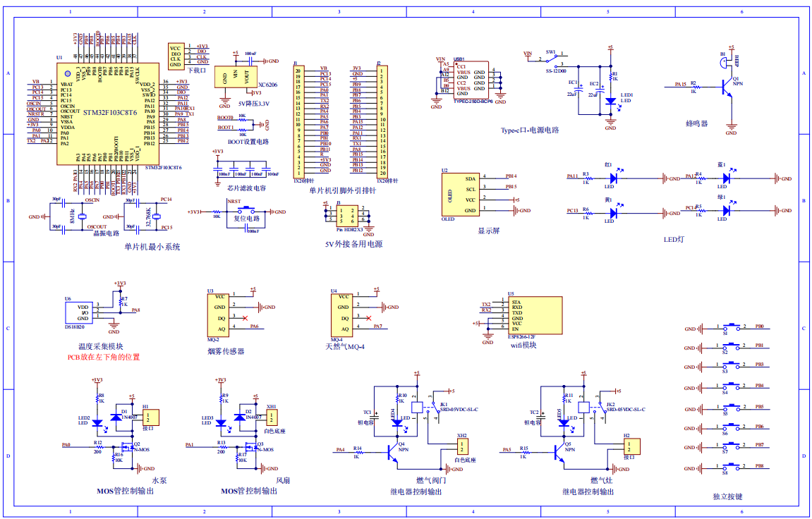
Task: Click the ESP8266-12F wifi module block
Action: (x=533, y=315)
